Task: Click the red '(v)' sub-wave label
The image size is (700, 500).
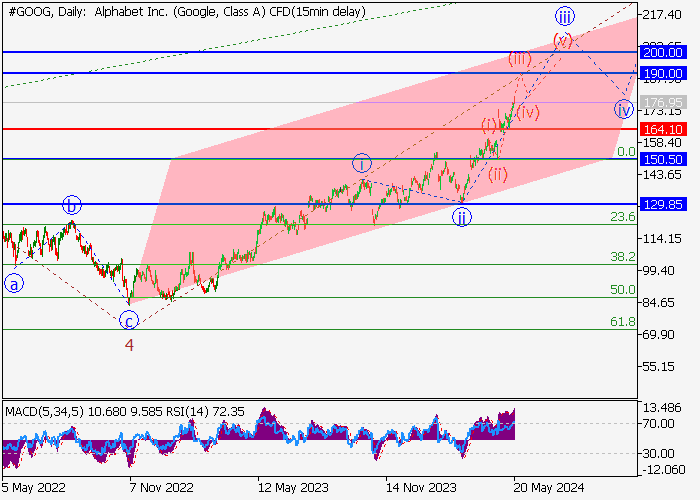Action: coord(562,41)
